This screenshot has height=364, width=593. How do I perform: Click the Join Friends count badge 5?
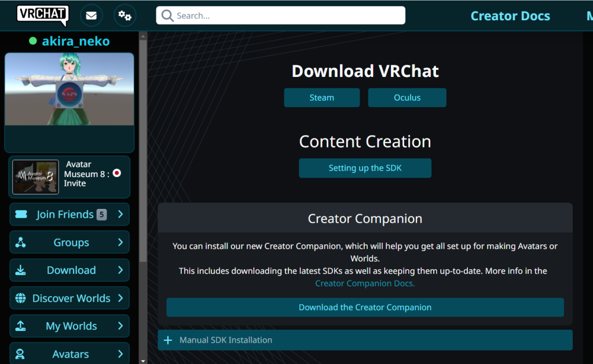click(x=101, y=215)
